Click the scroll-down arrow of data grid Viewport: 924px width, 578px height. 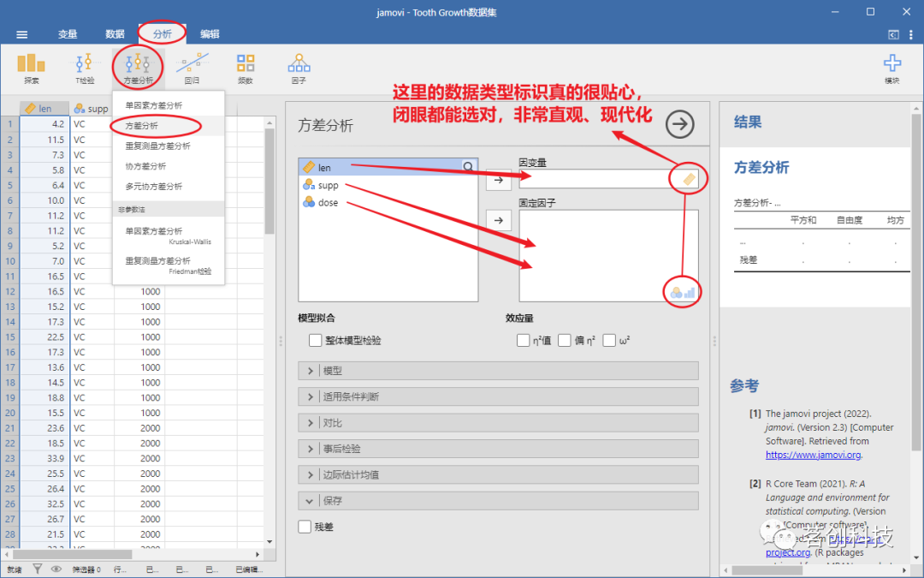pyautogui.click(x=269, y=541)
